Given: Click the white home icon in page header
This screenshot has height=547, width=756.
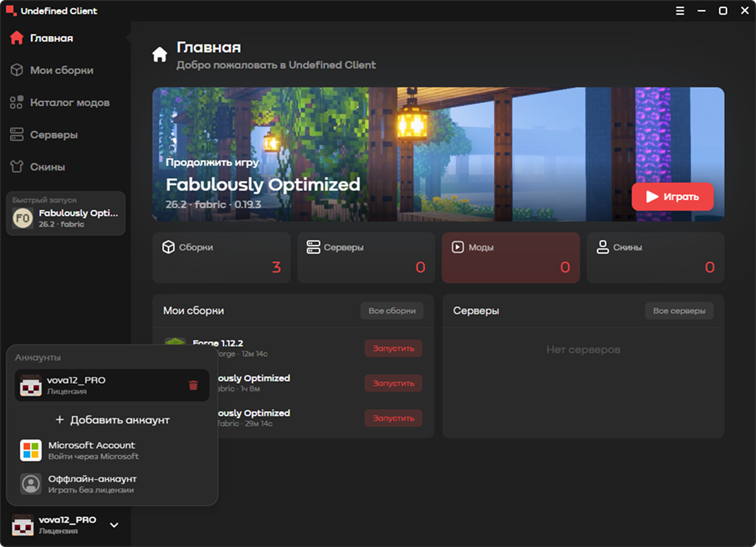Looking at the screenshot, I should [160, 54].
